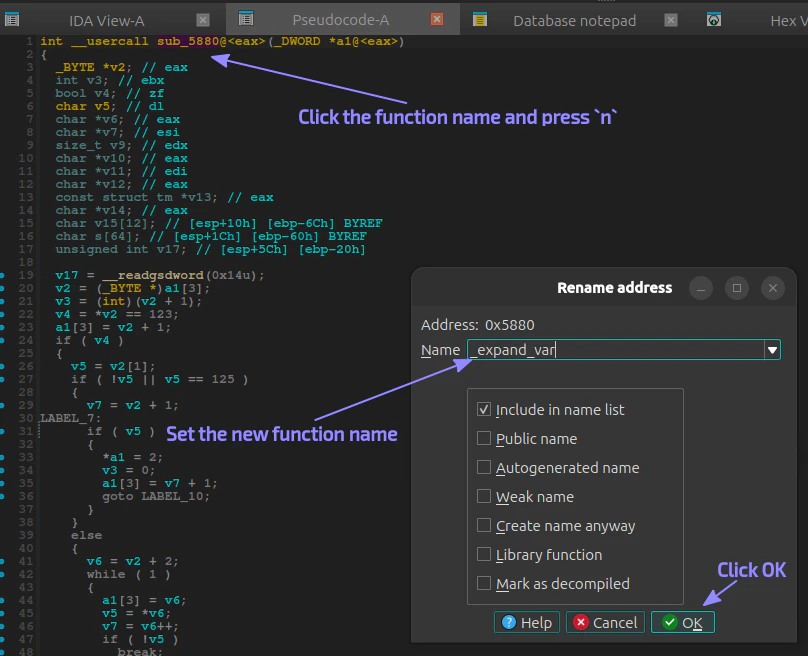The width and height of the screenshot is (808, 656).
Task: Open the Name history dropdown arrow
Action: click(772, 350)
